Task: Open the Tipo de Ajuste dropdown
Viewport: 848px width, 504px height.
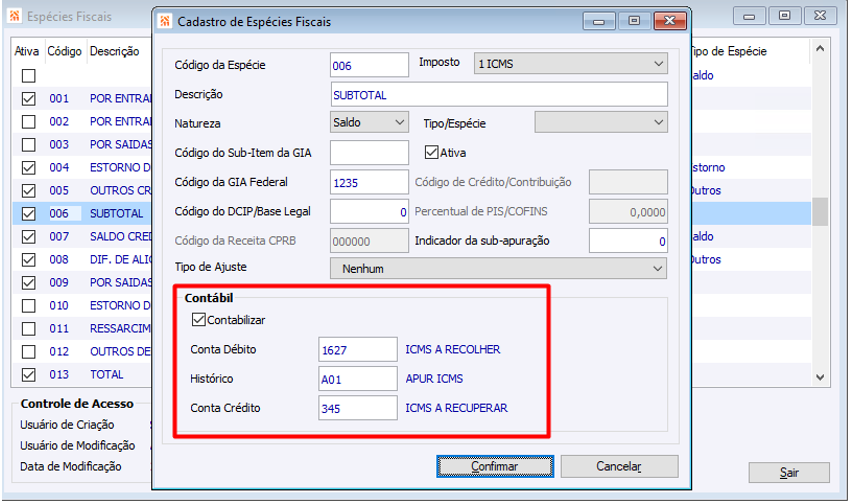Action: click(499, 268)
